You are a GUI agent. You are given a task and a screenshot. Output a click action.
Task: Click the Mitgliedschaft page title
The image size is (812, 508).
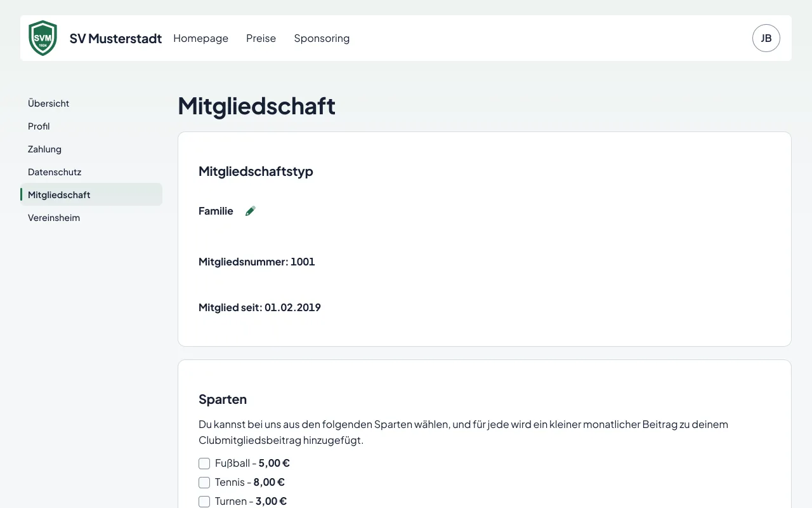pyautogui.click(x=256, y=106)
